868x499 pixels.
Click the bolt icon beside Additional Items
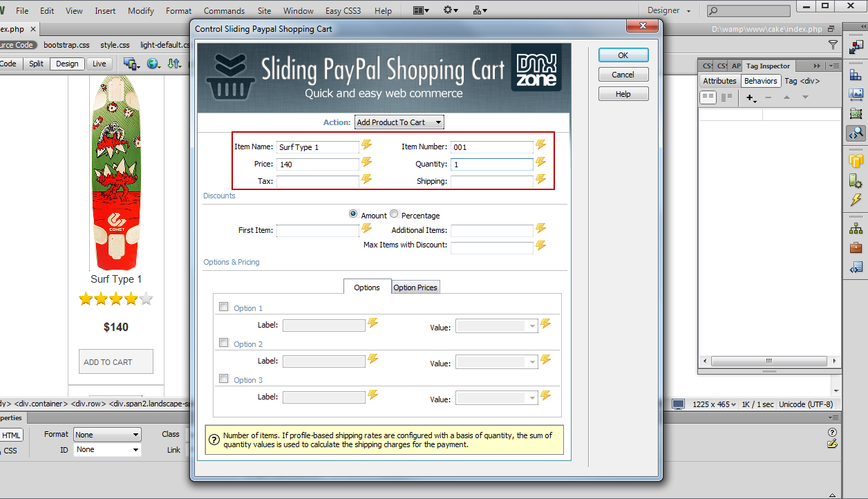pyautogui.click(x=540, y=229)
